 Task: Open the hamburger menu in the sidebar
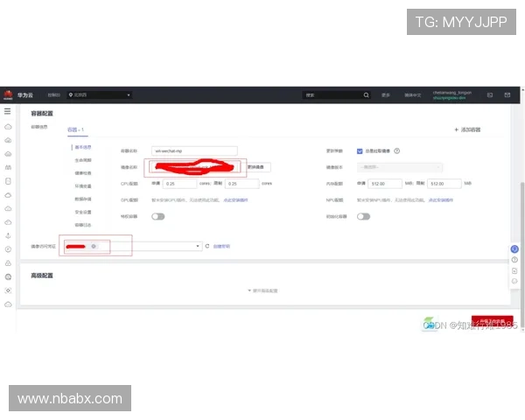(x=8, y=112)
